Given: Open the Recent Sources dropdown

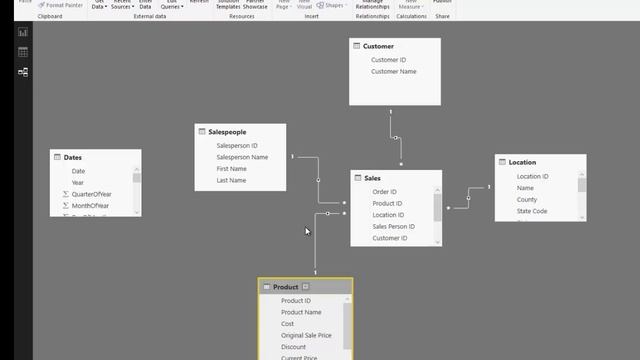Looking at the screenshot, I should tap(122, 5).
